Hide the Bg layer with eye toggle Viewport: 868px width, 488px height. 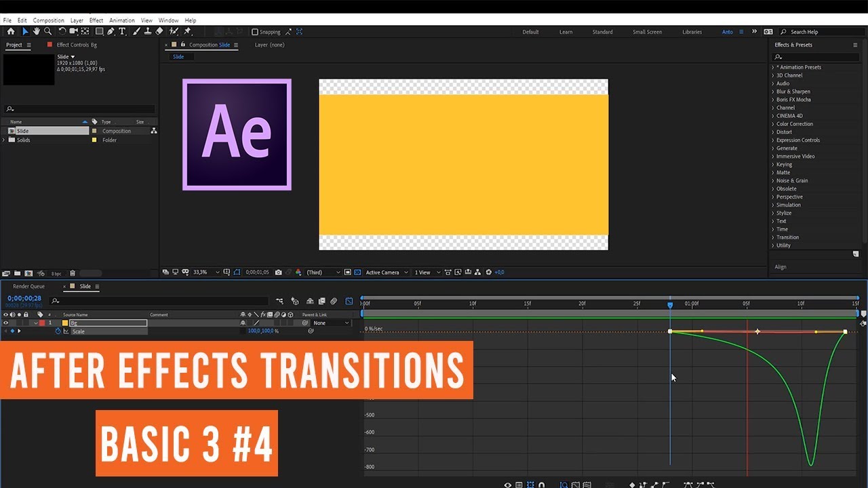click(x=6, y=323)
